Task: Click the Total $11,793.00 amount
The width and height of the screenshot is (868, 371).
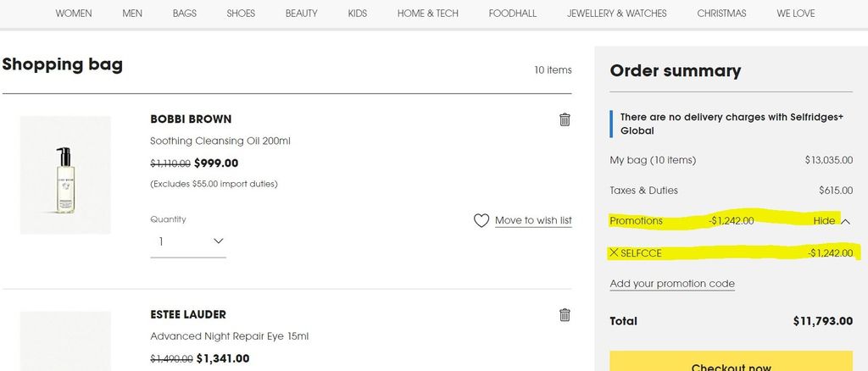Action: tap(822, 321)
